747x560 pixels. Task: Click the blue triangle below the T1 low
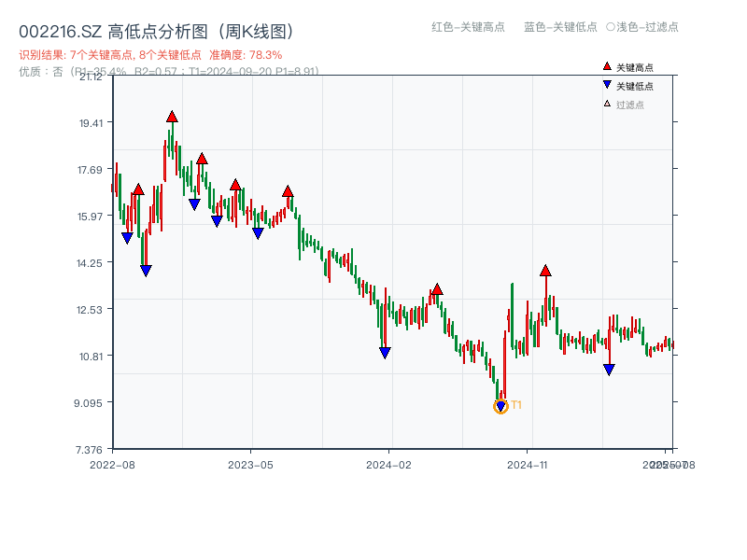coord(499,405)
